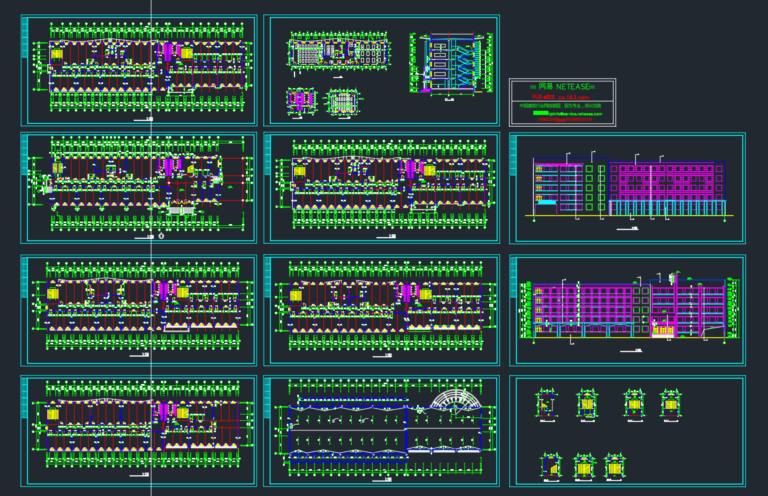The image size is (768, 496).
Task: Select the elevation with green side dimensions
Action: pos(629,308)
